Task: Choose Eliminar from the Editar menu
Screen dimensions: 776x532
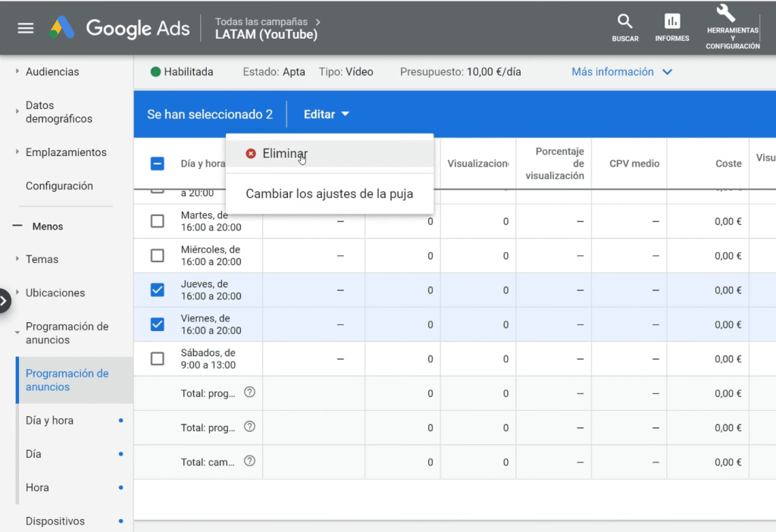Action: (x=284, y=154)
